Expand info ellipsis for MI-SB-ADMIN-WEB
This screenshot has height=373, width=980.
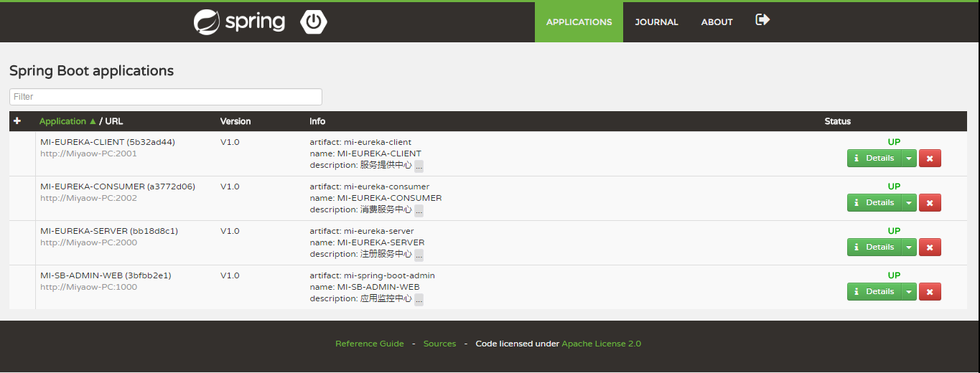[419, 299]
